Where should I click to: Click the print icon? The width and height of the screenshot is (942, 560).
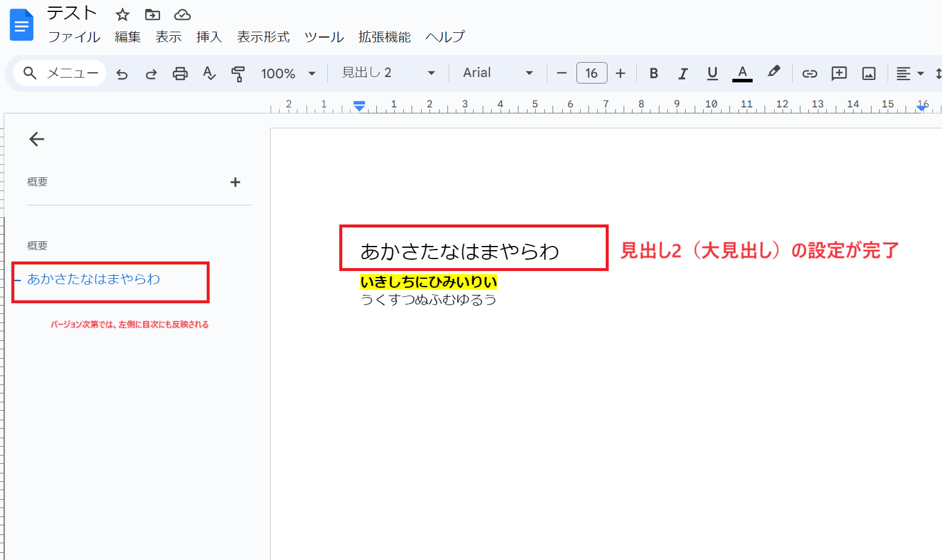click(180, 73)
